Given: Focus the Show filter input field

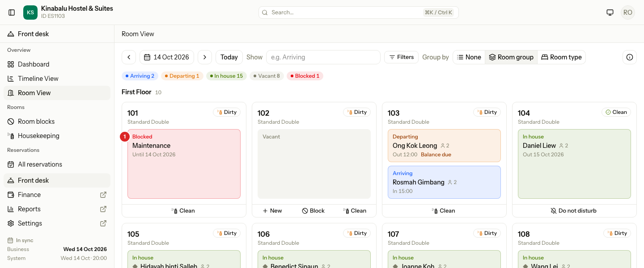Looking at the screenshot, I should click(x=323, y=57).
